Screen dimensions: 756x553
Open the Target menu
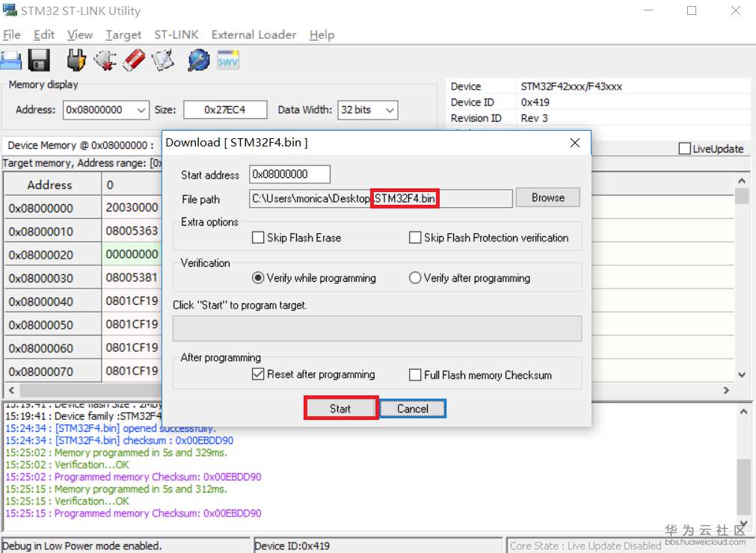pos(123,34)
